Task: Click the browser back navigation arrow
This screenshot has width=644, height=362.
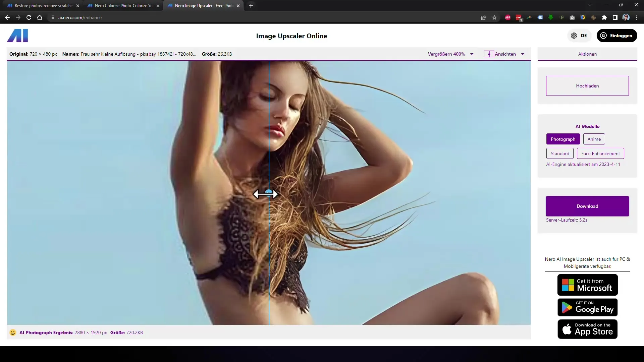Action: (7, 17)
